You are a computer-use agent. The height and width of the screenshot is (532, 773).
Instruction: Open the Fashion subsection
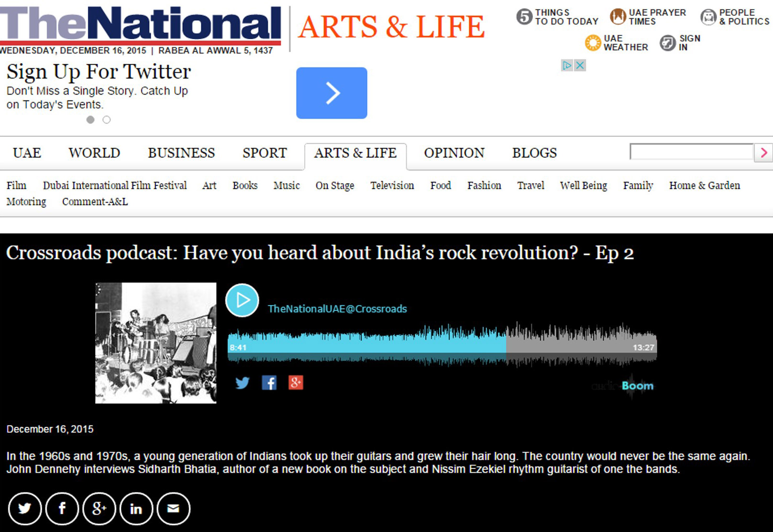pyautogui.click(x=484, y=185)
